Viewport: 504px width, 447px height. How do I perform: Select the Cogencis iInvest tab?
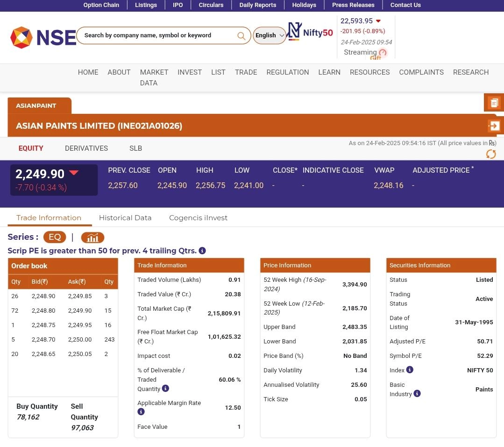click(x=198, y=217)
